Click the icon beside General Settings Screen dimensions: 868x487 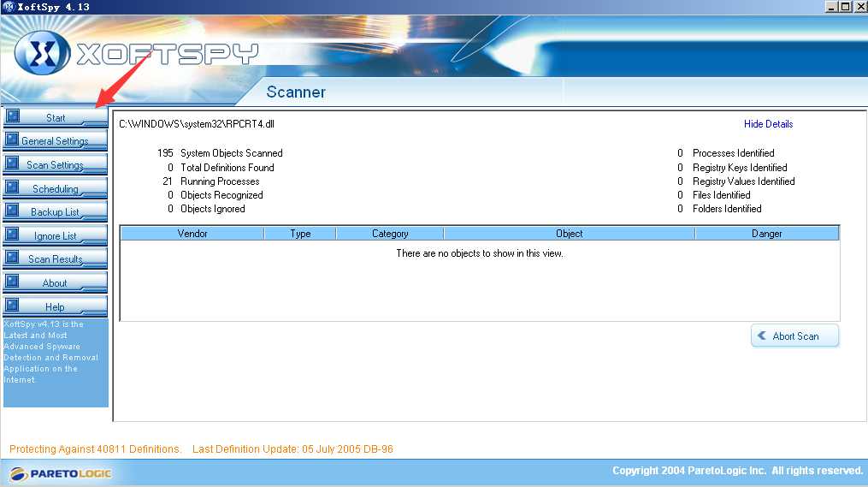[12, 139]
